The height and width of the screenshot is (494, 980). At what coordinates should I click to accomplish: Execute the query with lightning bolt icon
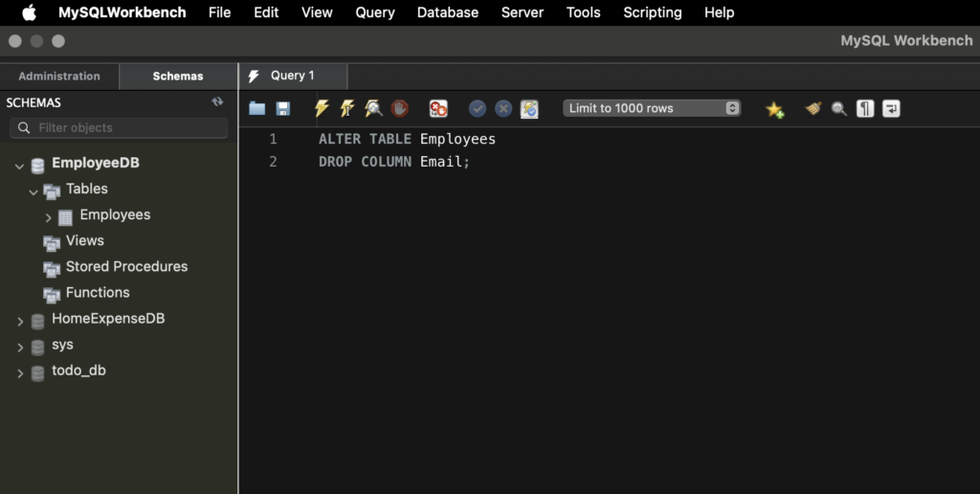322,109
